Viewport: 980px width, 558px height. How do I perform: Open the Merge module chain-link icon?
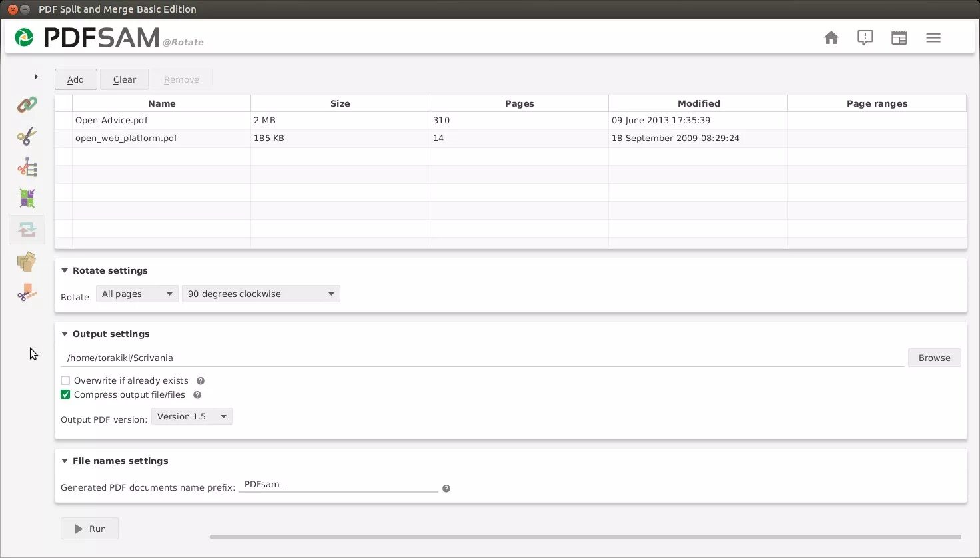[27, 105]
